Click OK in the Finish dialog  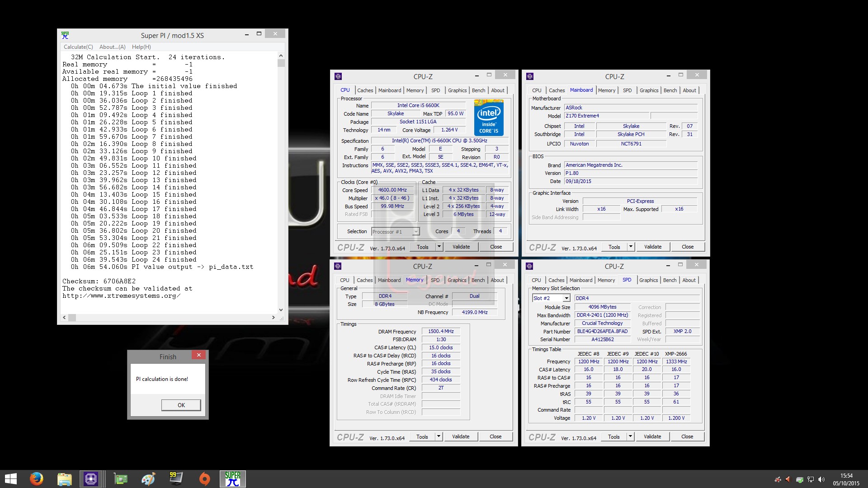click(x=181, y=405)
